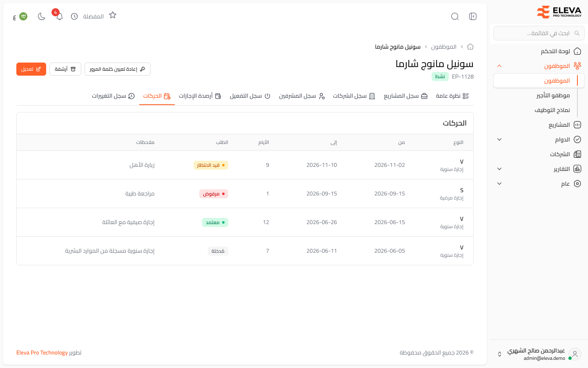This screenshot has width=588, height=368.
Task: Click الموظفون breadcrumb link
Action: 444,47
